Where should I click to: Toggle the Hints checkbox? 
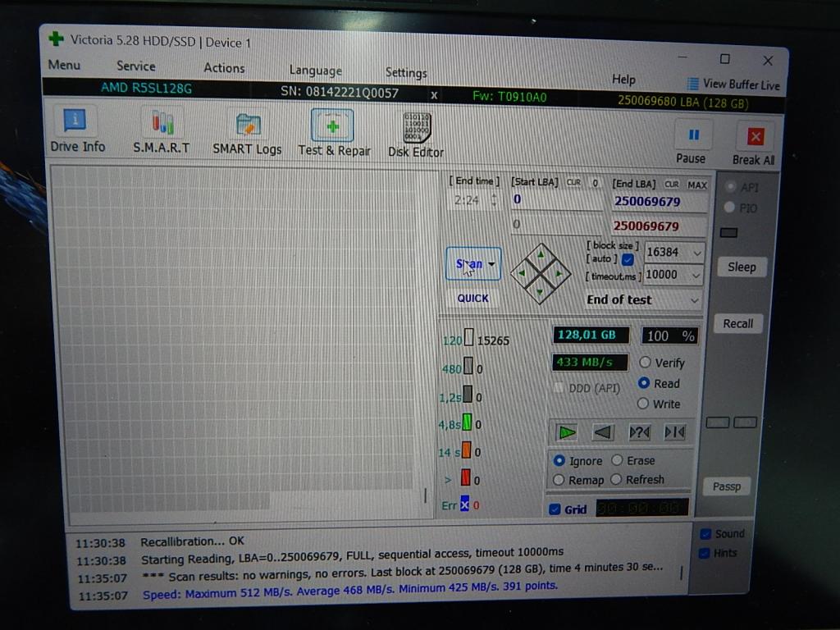(x=705, y=553)
